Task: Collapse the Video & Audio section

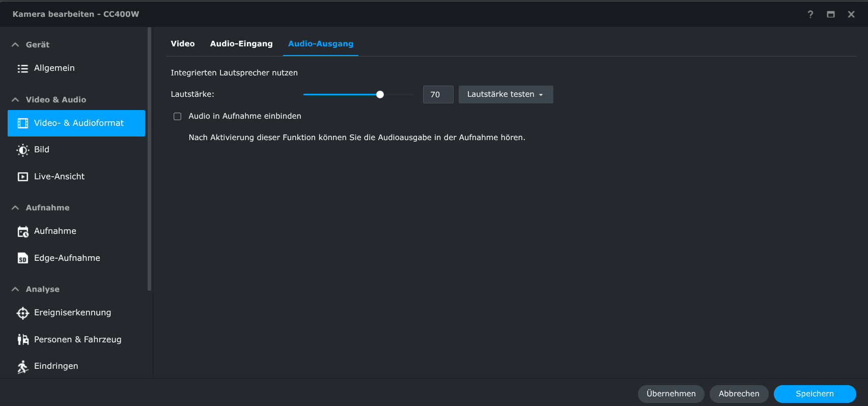Action: tap(15, 100)
